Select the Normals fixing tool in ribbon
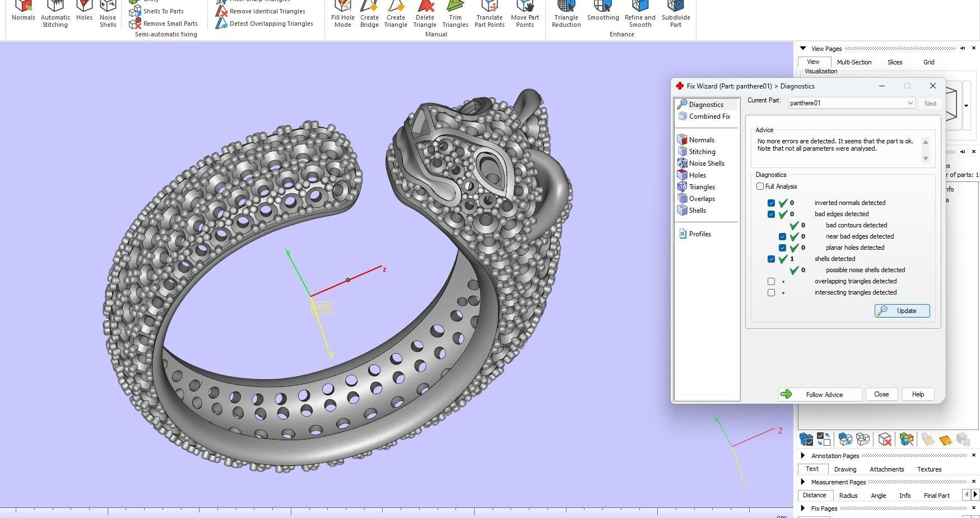 pyautogui.click(x=24, y=11)
